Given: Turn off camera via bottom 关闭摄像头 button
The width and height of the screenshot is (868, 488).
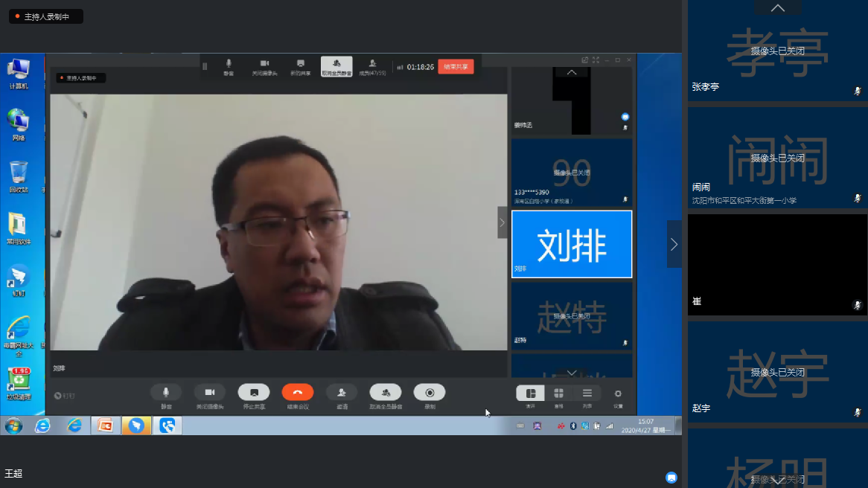Looking at the screenshot, I should (x=210, y=393).
